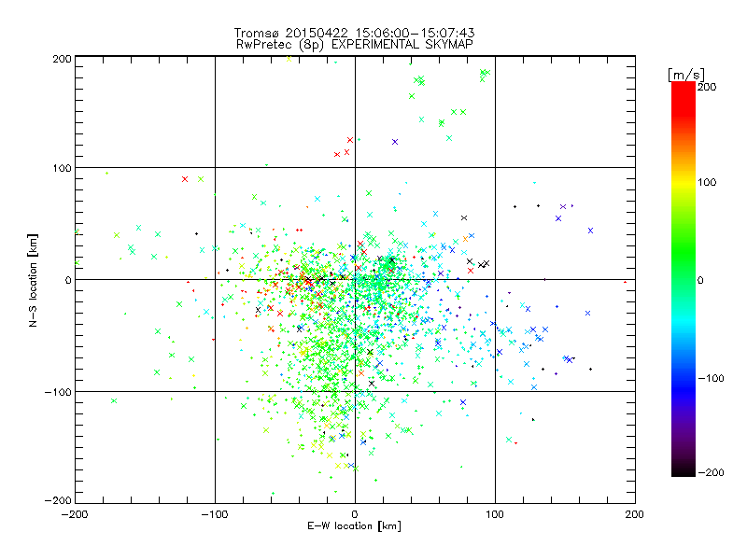The height and width of the screenshot is (560, 747).
Task: Click the colorbar label '-200' at bottom
Action: point(711,473)
